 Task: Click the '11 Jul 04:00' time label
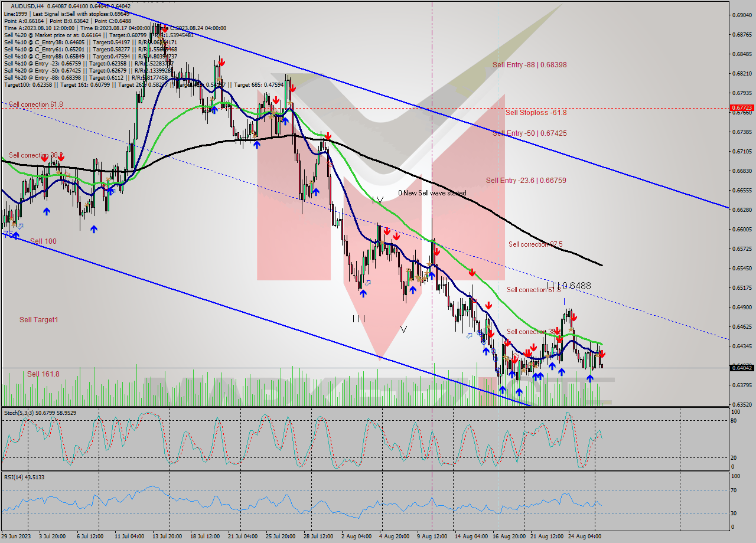(130, 537)
